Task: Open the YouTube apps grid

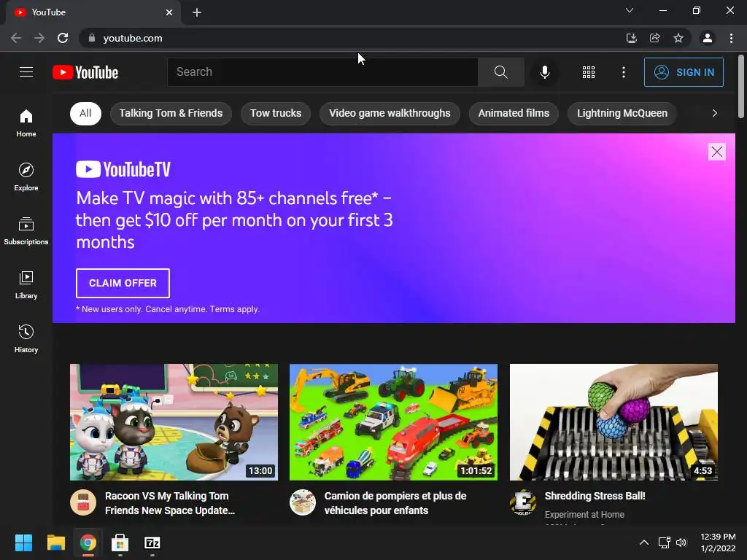Action: click(589, 72)
